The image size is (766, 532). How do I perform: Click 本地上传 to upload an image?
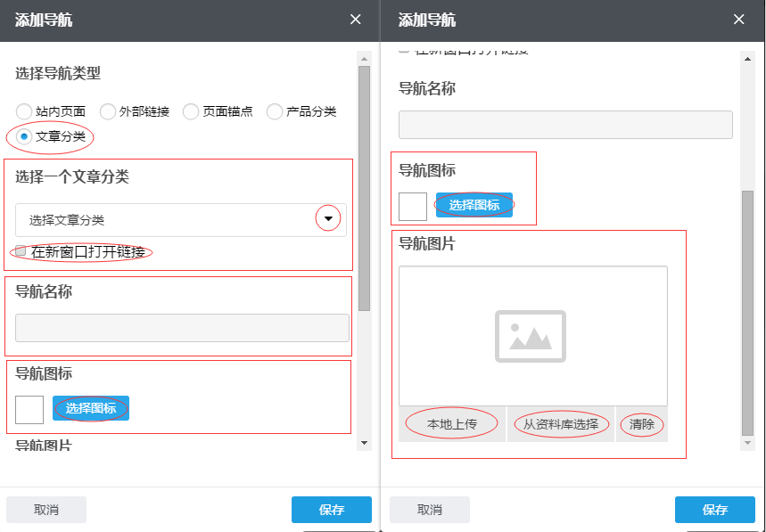coord(452,424)
